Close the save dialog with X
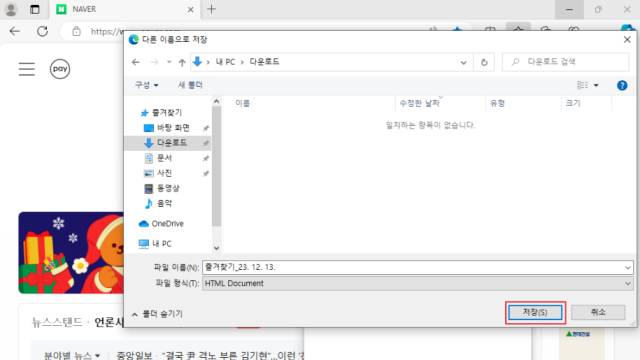 tap(627, 40)
